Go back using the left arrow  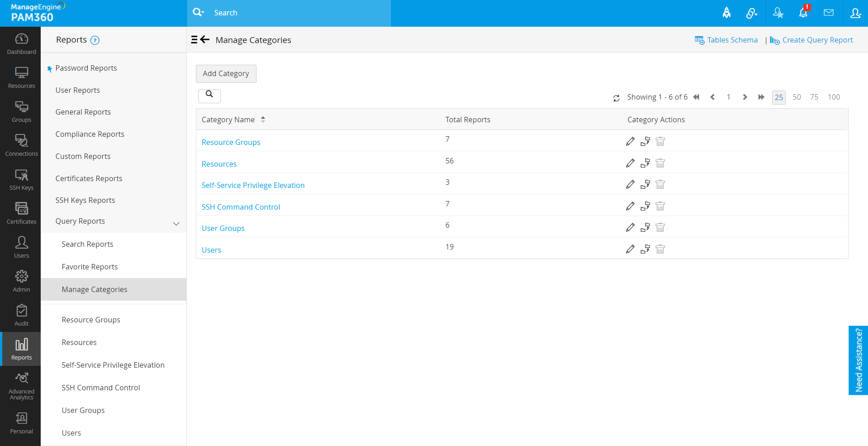[205, 40]
